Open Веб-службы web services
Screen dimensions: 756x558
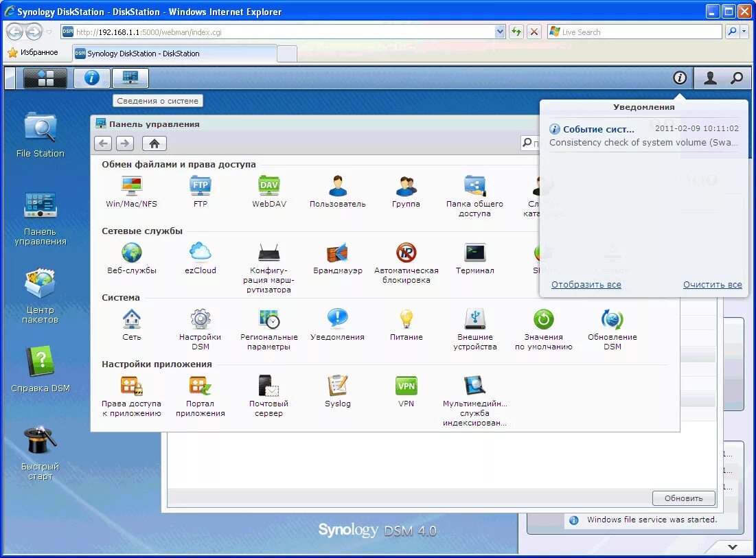pyautogui.click(x=132, y=258)
